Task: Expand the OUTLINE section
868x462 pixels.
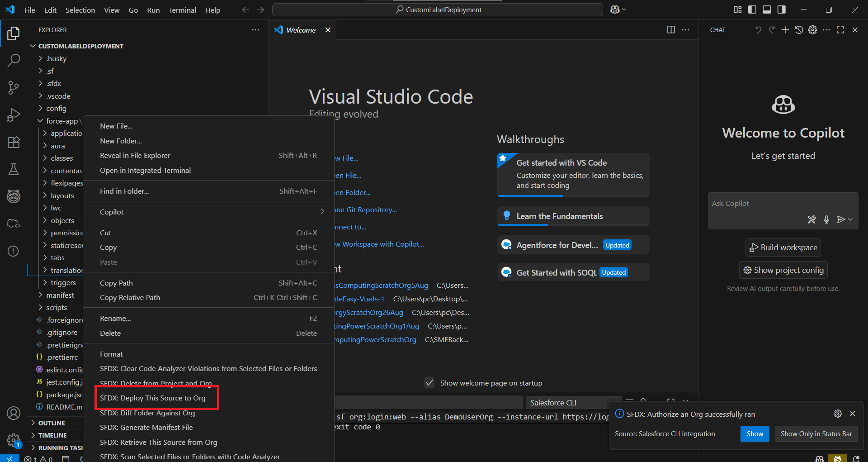Action: click(52, 423)
